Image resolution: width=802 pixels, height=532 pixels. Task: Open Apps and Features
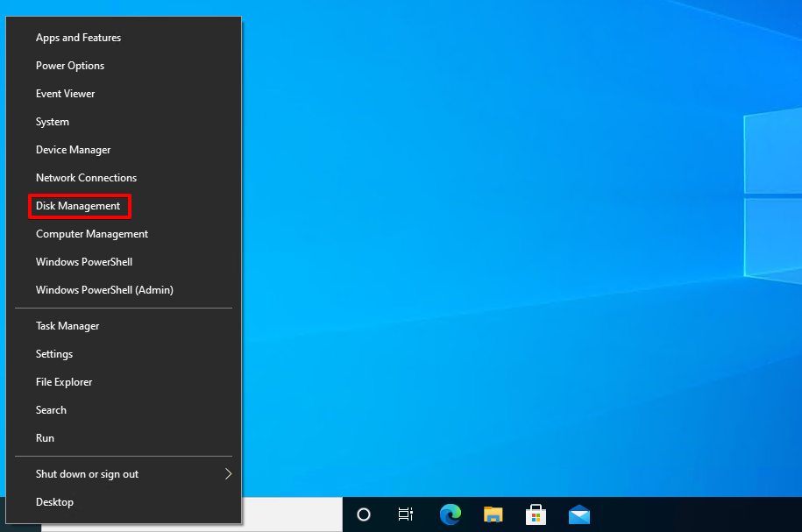[x=78, y=38]
